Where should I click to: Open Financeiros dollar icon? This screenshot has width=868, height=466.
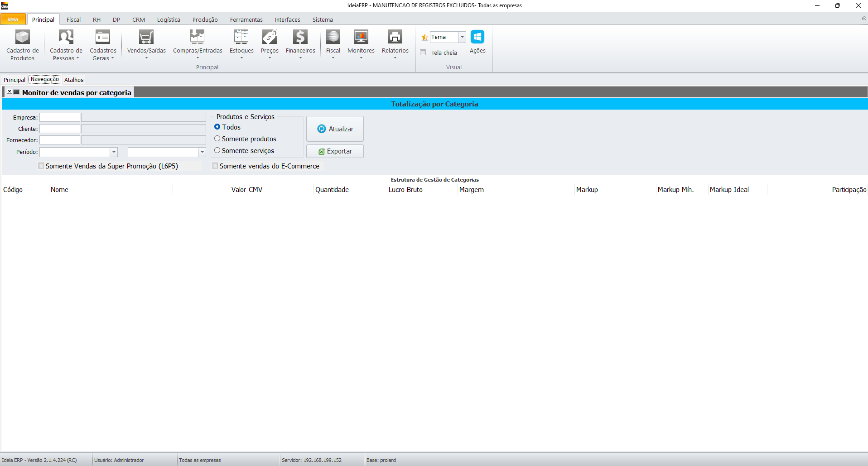pyautogui.click(x=300, y=37)
